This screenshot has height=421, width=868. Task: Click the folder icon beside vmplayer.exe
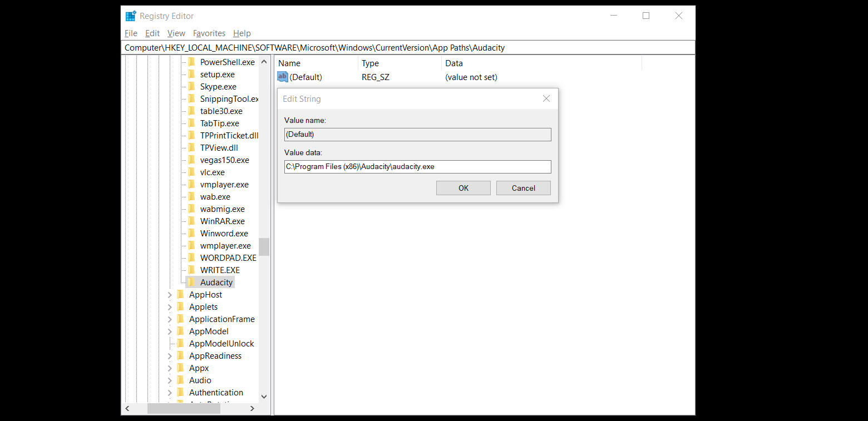click(191, 184)
